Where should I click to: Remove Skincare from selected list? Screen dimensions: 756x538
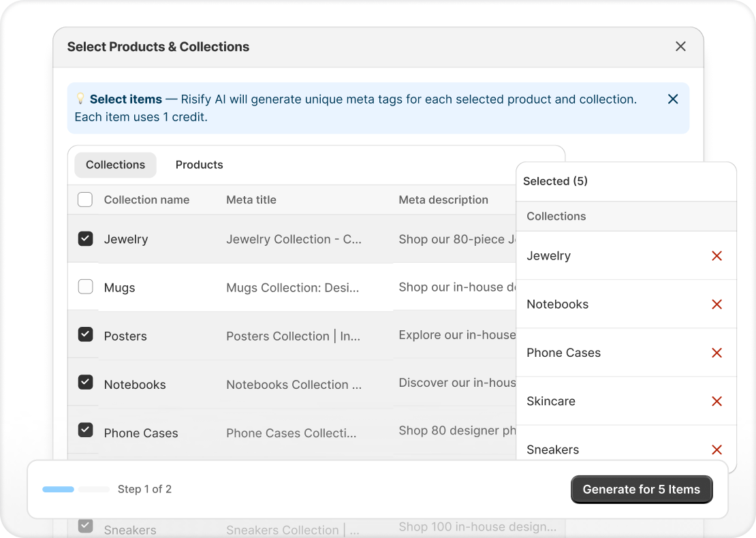(x=716, y=401)
